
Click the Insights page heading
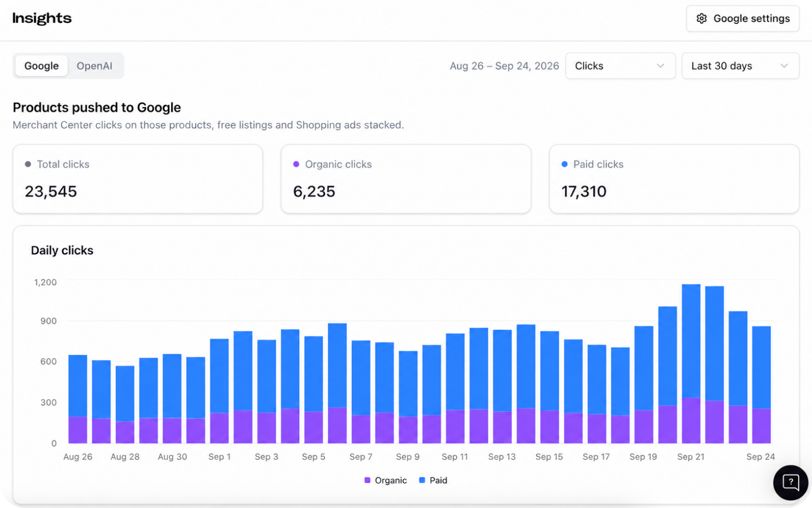42,18
